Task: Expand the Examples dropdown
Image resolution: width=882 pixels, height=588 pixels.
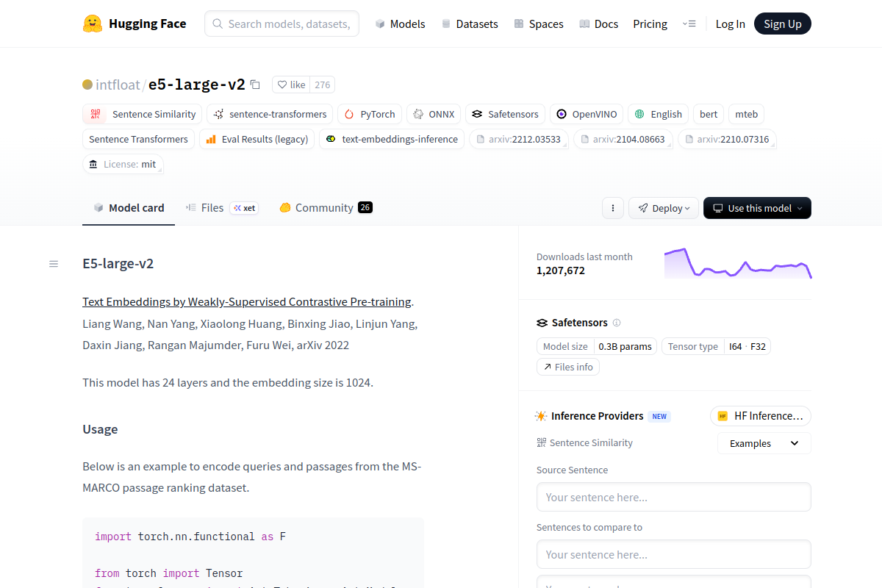Action: (x=764, y=443)
